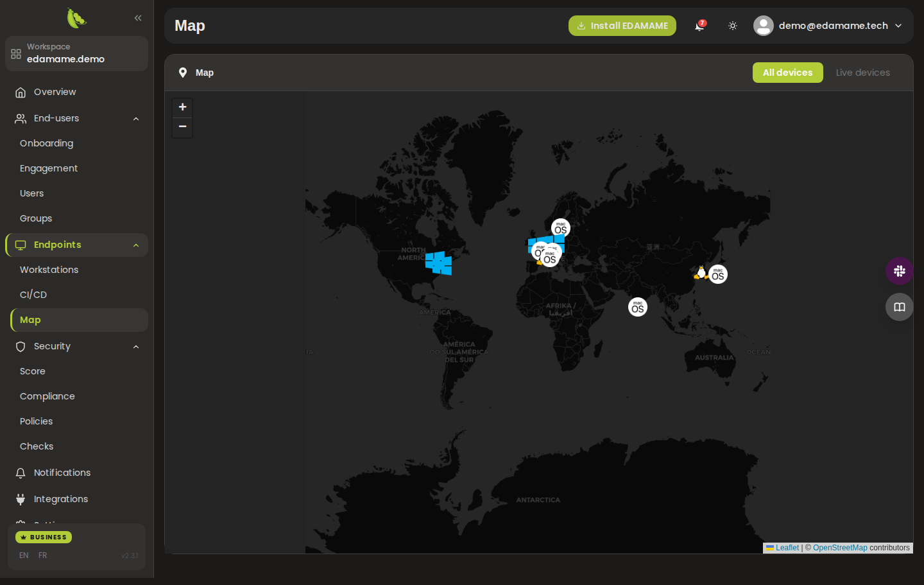Click the Notifications bell icon in sidebar
Screen dimensions: 924x585
coord(21,473)
